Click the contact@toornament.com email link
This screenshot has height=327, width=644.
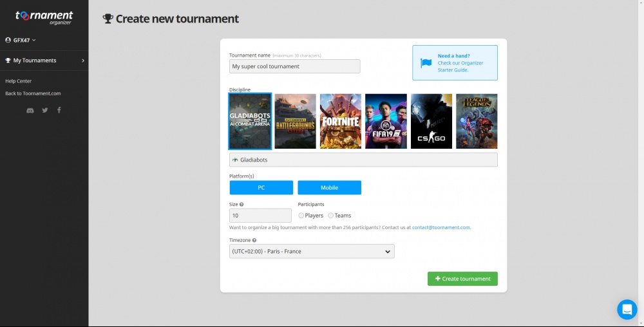441,227
